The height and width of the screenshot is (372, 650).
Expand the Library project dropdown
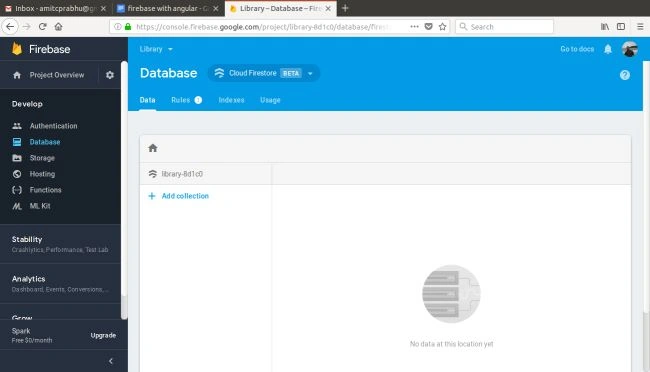point(156,49)
